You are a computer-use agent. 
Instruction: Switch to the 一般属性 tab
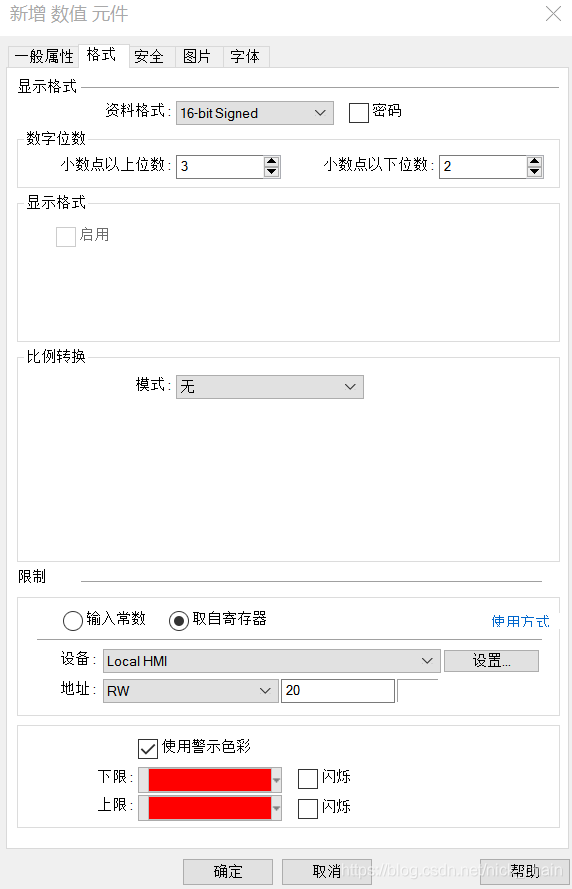click(44, 57)
